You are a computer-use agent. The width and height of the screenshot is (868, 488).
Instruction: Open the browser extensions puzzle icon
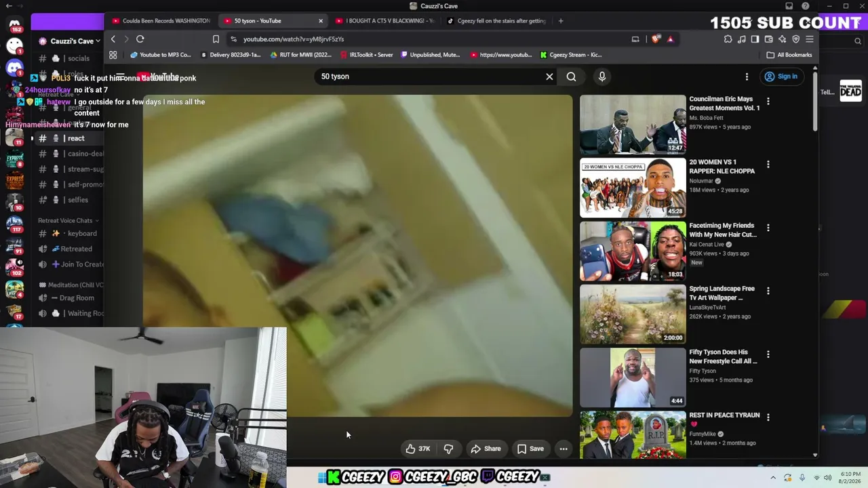pos(728,39)
